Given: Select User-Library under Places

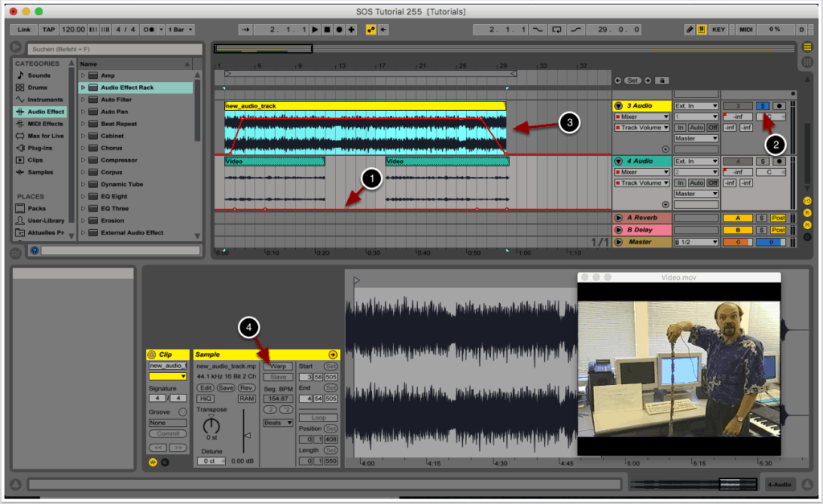Looking at the screenshot, I should [45, 220].
